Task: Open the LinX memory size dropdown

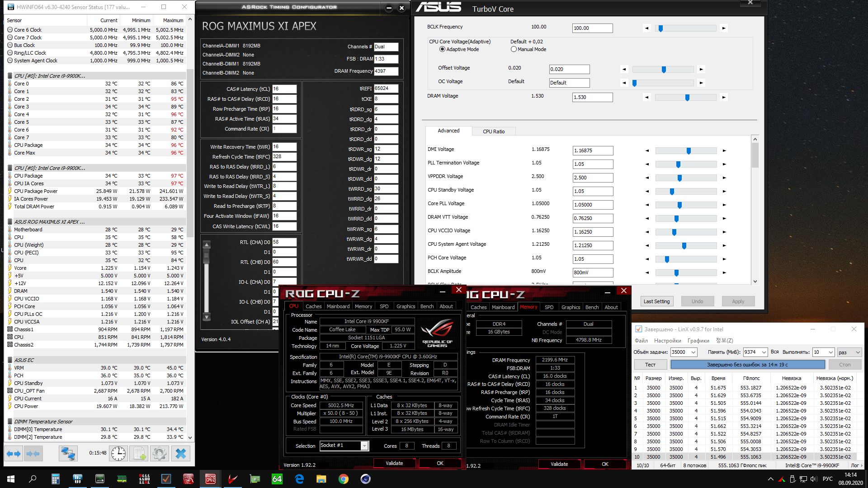Action: [x=764, y=352]
